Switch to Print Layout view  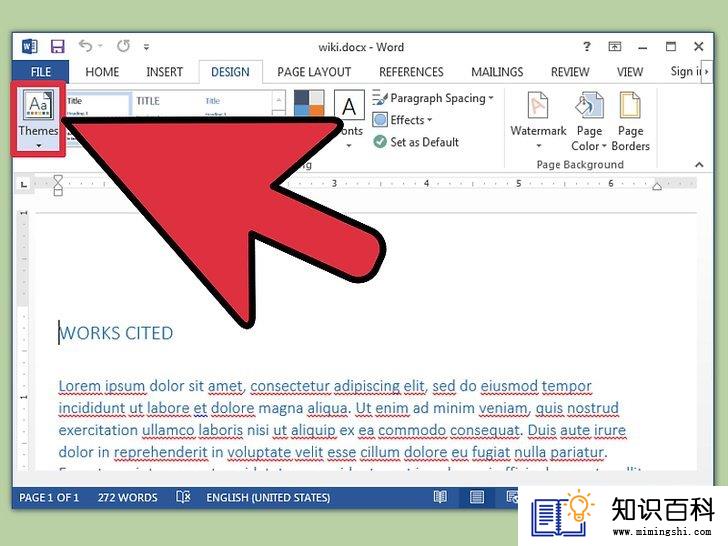coord(476,497)
